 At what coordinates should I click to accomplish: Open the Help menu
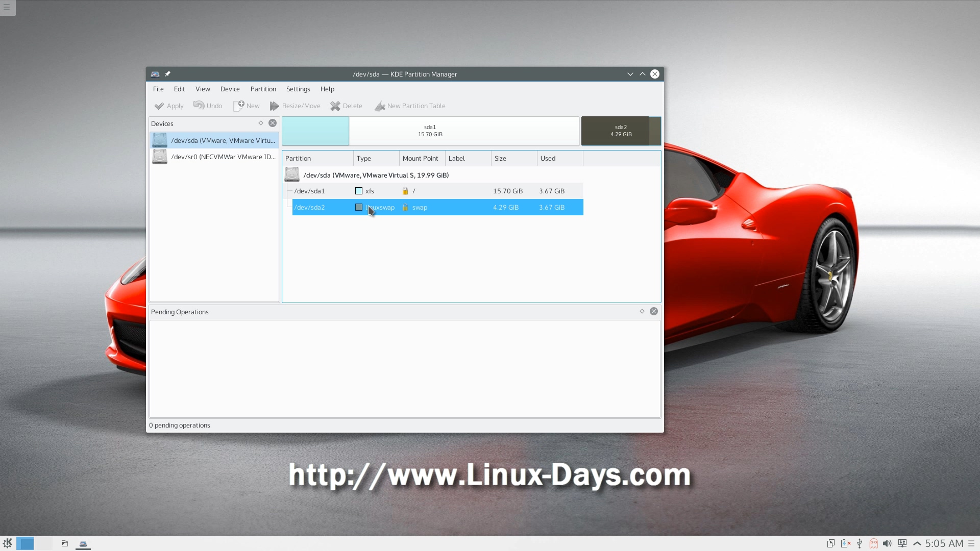pos(327,89)
